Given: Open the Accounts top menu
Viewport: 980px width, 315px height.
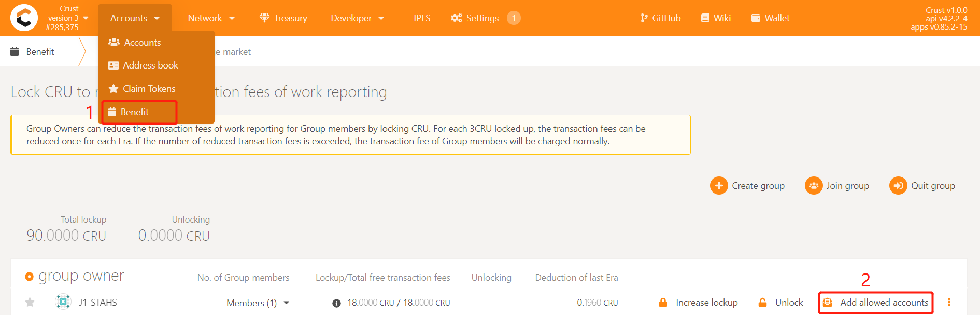Looking at the screenshot, I should click(x=135, y=18).
